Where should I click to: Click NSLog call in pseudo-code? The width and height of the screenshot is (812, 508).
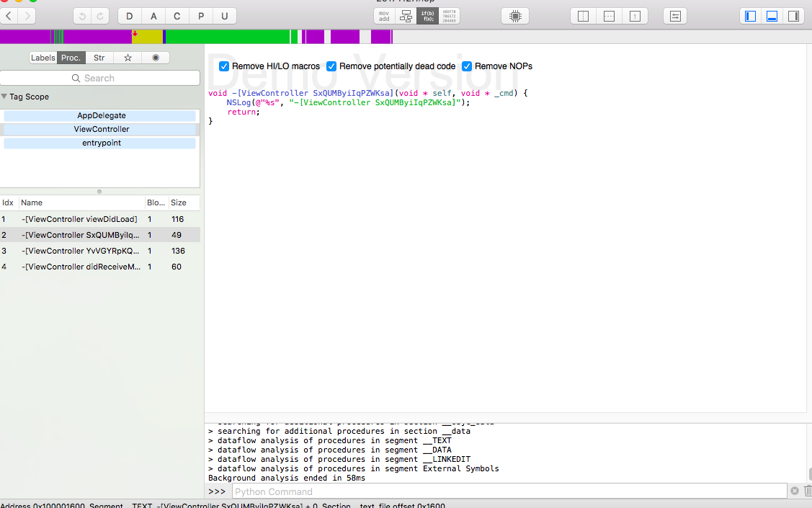click(x=238, y=102)
